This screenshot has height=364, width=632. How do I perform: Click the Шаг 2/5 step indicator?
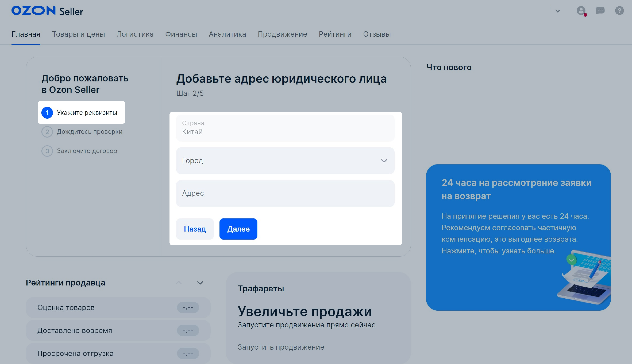190,93
